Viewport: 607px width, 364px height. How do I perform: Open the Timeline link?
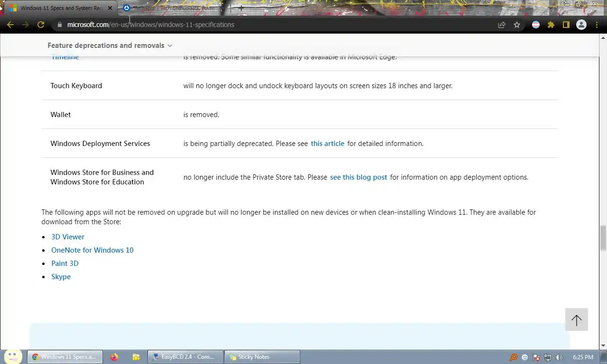click(65, 57)
